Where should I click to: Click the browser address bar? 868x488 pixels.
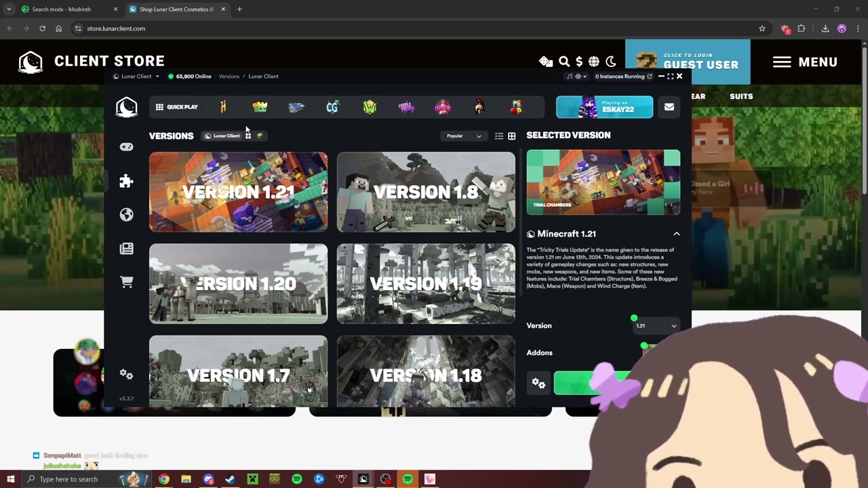[x=414, y=28]
